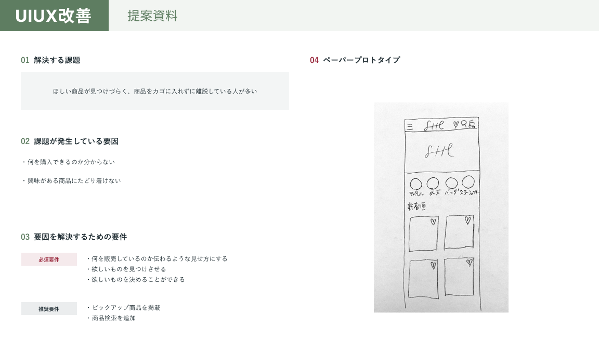Select the バッグ category circle
The width and height of the screenshot is (599, 364).
(x=451, y=183)
